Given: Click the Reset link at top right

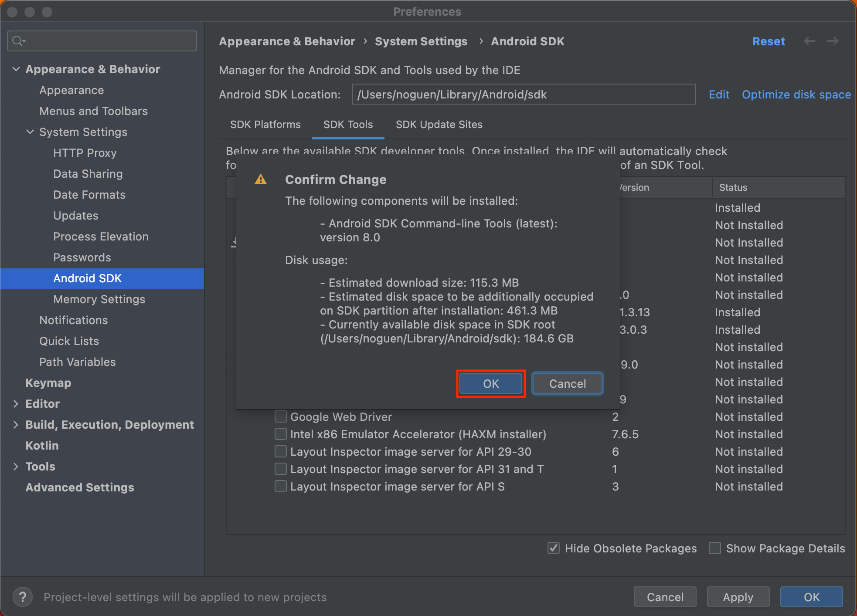Looking at the screenshot, I should [768, 41].
